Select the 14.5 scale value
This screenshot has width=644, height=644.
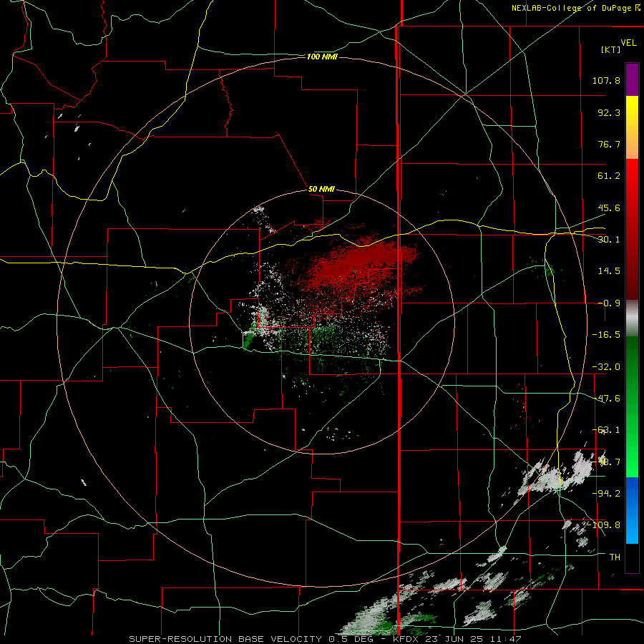[609, 271]
